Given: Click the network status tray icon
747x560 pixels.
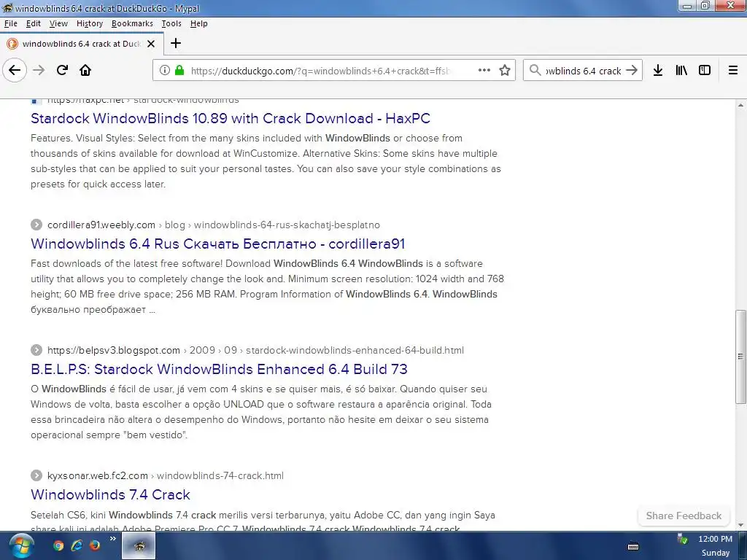Looking at the screenshot, I should 682,540.
